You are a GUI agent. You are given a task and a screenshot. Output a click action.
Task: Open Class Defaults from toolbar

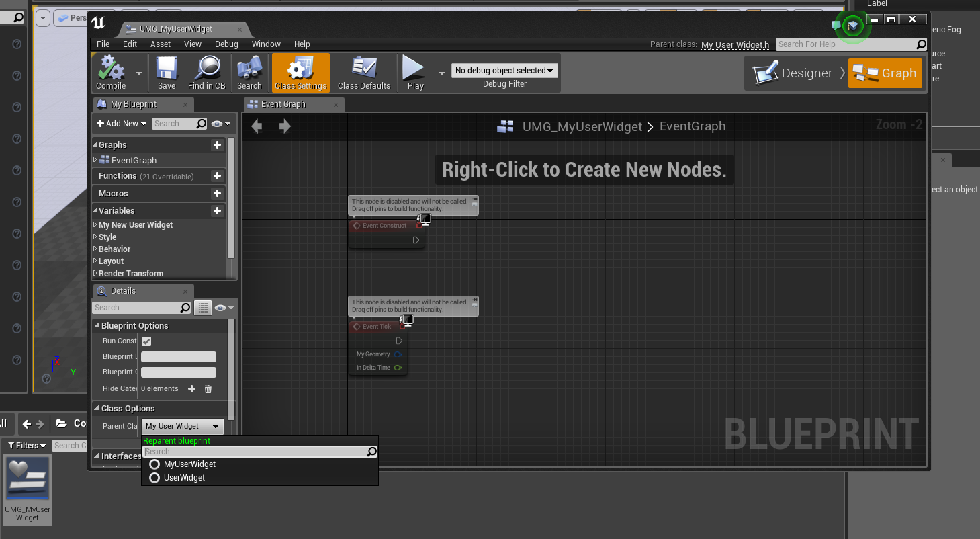tap(364, 73)
